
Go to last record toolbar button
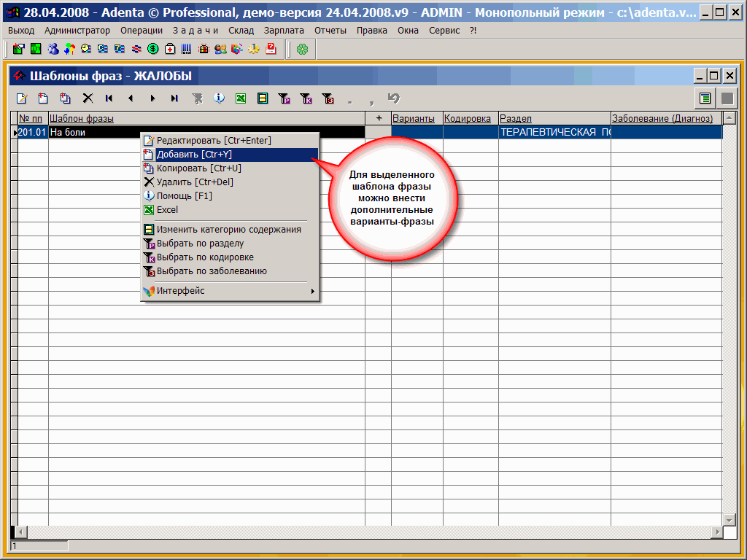tap(174, 98)
